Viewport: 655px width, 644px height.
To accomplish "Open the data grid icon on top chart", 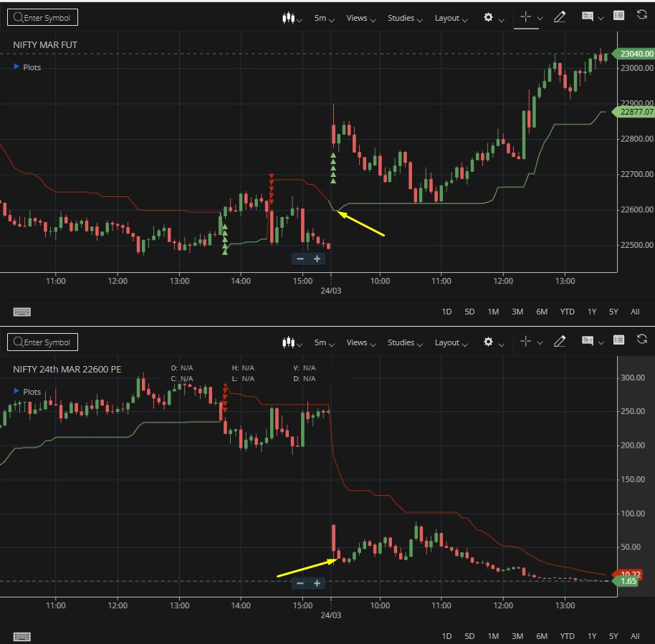I will pos(618,16).
